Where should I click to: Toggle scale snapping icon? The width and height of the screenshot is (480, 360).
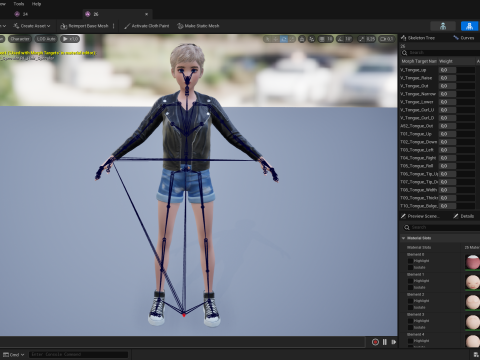coord(362,39)
